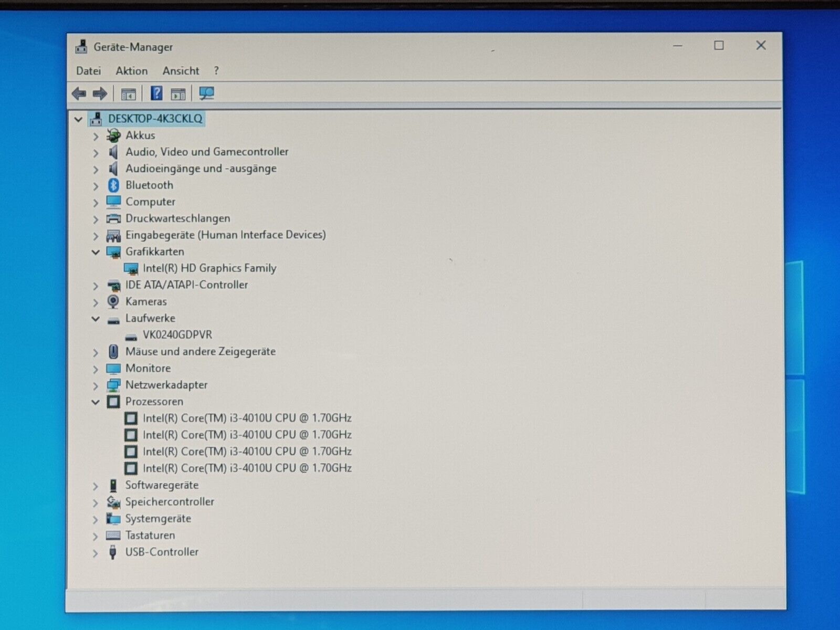Collapse the Prozessoren category

point(96,402)
